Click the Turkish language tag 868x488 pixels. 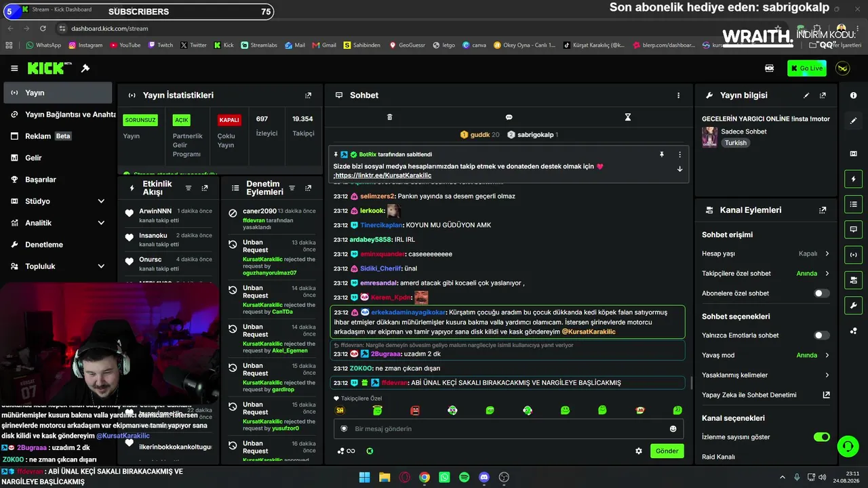point(735,143)
